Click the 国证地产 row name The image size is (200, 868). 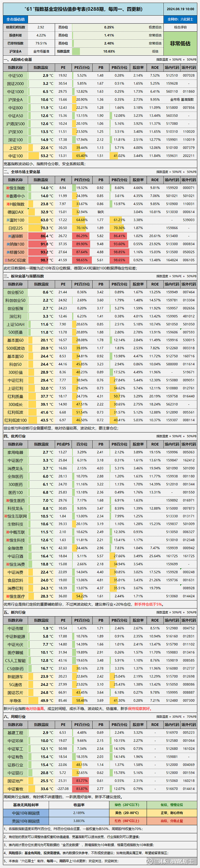15,781
